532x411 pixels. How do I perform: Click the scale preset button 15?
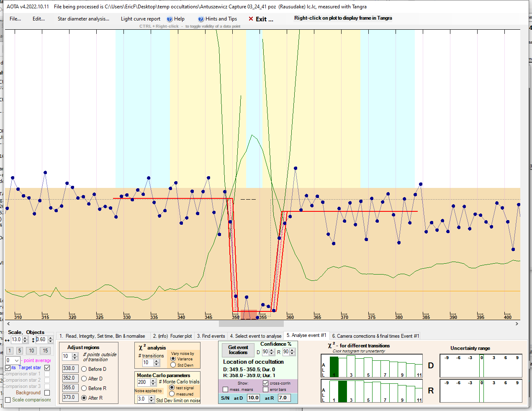pos(45,351)
